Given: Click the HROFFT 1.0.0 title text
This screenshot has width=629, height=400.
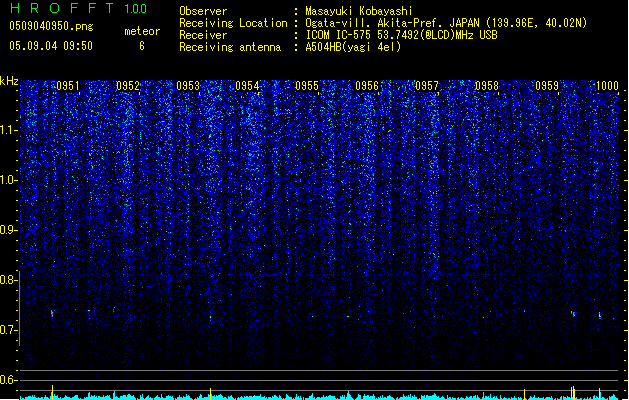Looking at the screenshot, I should tap(79, 8).
